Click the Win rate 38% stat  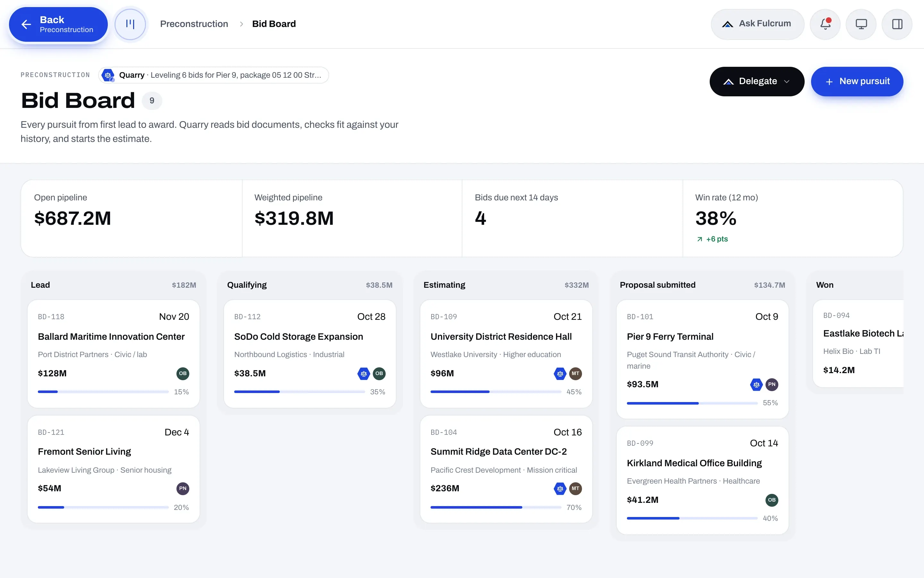click(793, 218)
